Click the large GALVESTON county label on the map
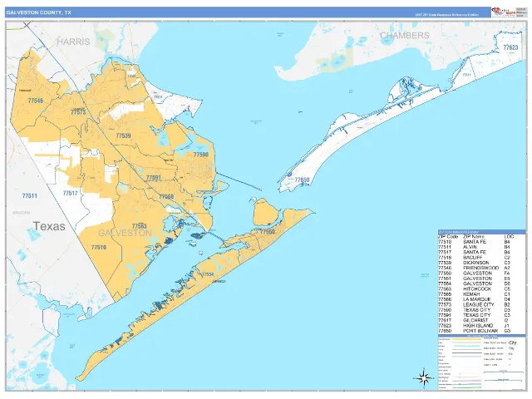Viewport: 532px width, 399px height. pyautogui.click(x=125, y=233)
